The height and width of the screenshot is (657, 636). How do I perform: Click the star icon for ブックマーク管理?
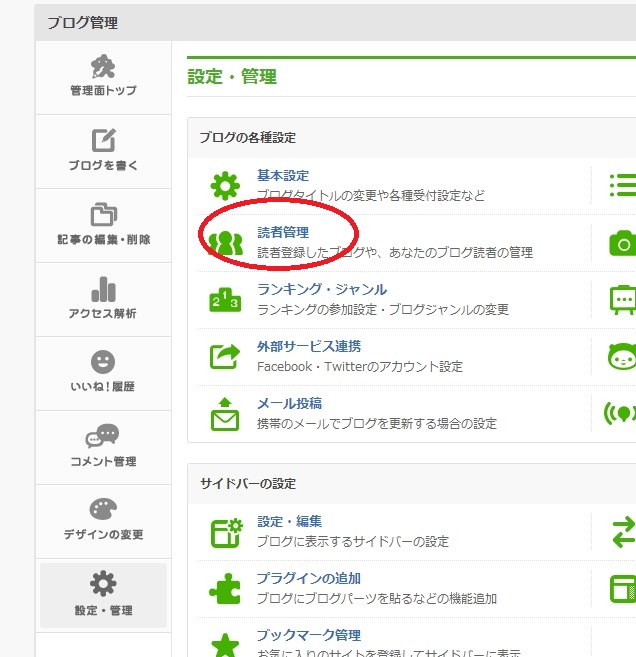[x=225, y=642]
